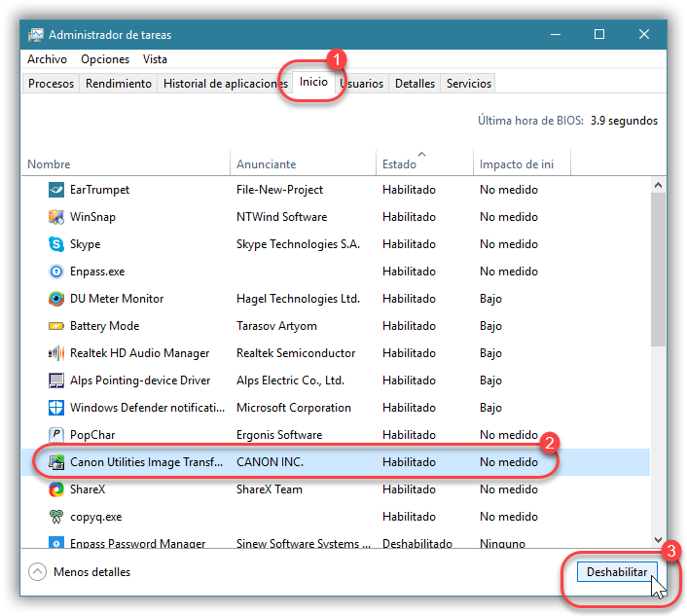Click publisher Tarasov Artyom
This screenshot has height=616, width=687.
[276, 326]
